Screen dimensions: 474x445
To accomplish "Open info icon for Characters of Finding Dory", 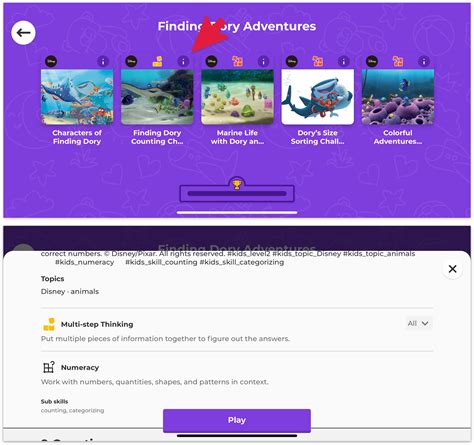I will (103, 61).
